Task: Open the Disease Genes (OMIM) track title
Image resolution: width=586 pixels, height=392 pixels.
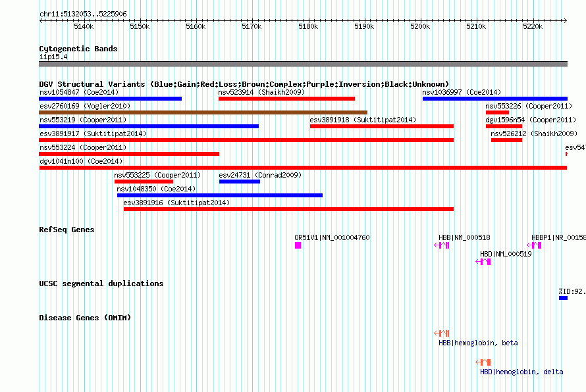Action: pyautogui.click(x=85, y=318)
